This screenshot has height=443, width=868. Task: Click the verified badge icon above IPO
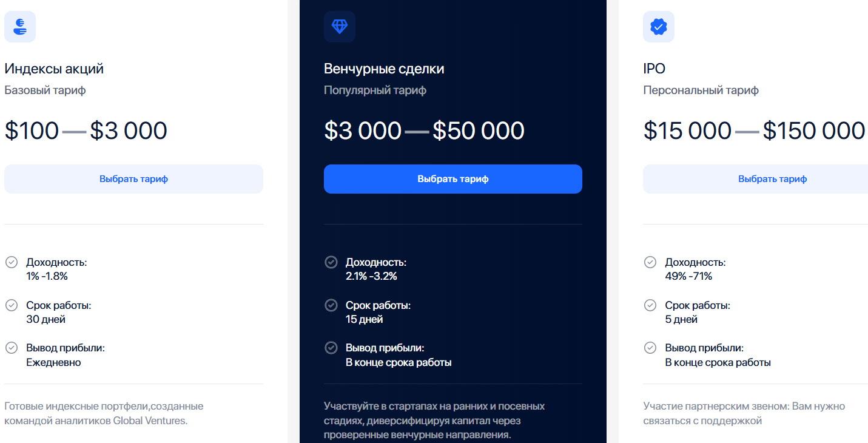(659, 27)
